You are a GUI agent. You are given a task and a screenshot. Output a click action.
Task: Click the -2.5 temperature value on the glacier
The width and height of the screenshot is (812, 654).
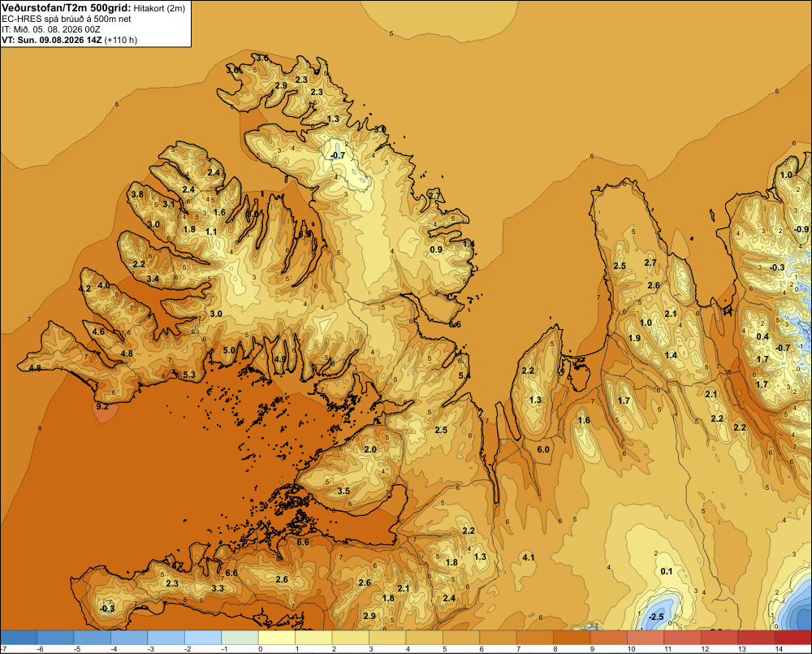coord(655,617)
